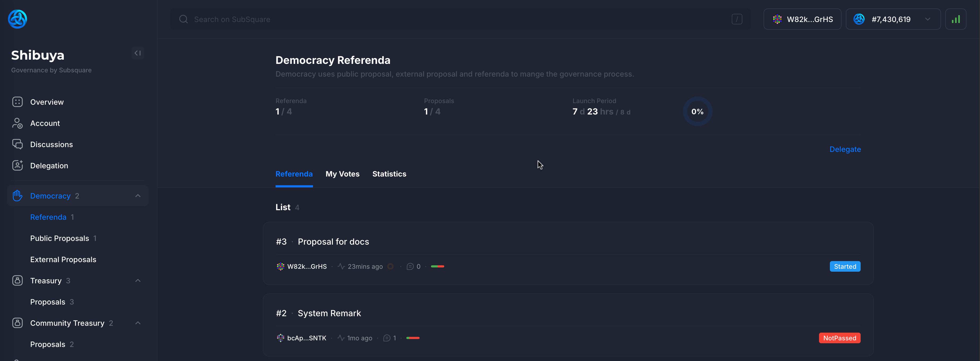Click the Shibuya logo icon
The height and width of the screenshot is (361, 980).
pyautogui.click(x=18, y=19)
